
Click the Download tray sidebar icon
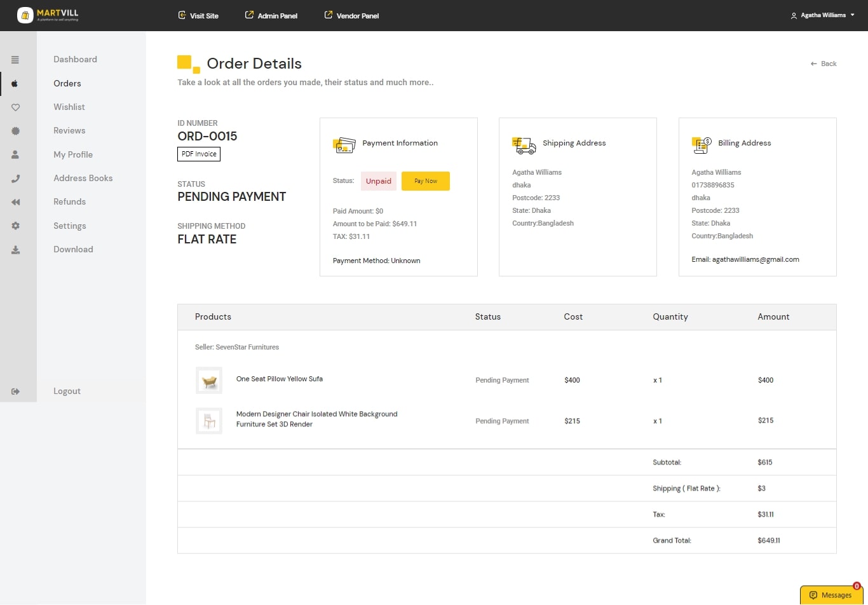tap(15, 250)
